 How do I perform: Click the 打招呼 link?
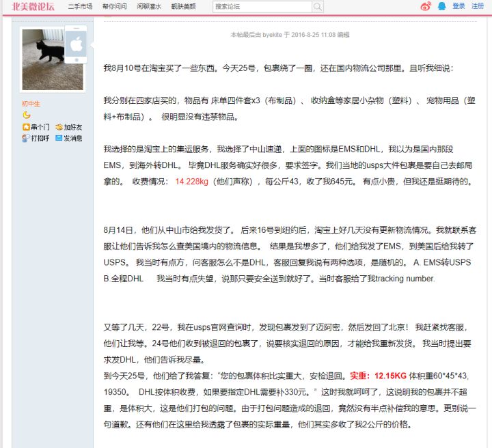(40, 138)
